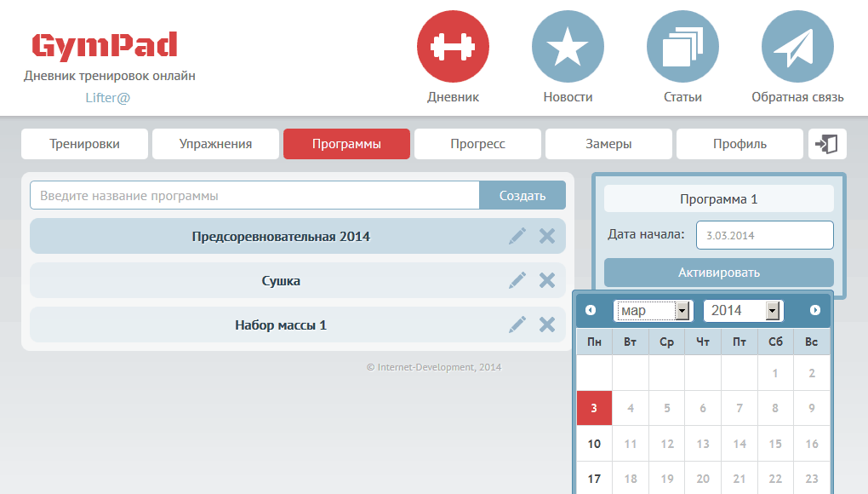Delete the Набор массы 1 program
Screen dimensions: 868x494
[547, 325]
